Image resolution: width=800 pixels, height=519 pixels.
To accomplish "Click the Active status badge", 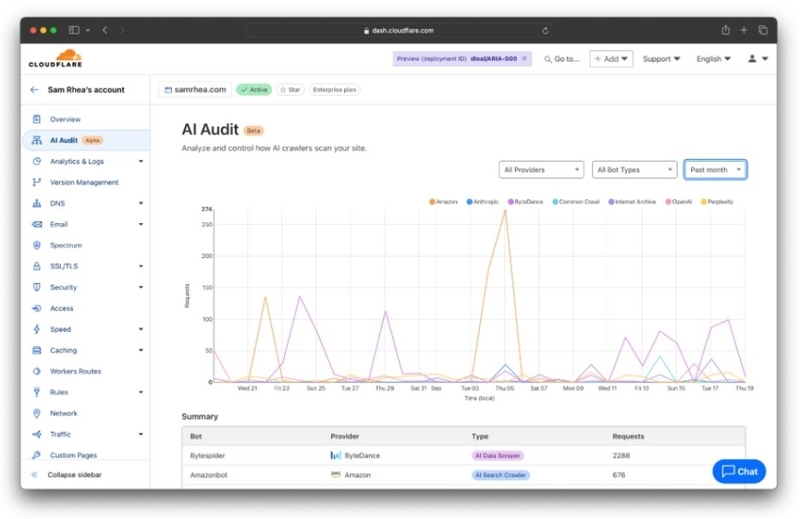I will click(254, 90).
